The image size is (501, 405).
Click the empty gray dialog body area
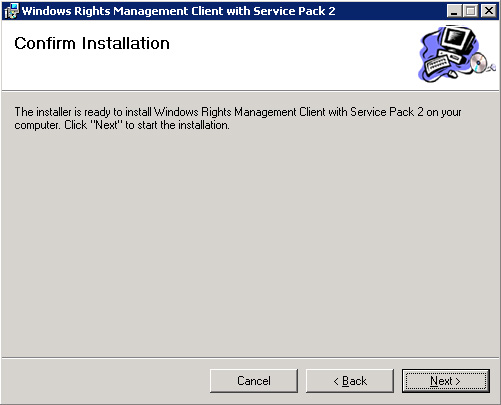[x=250, y=243]
